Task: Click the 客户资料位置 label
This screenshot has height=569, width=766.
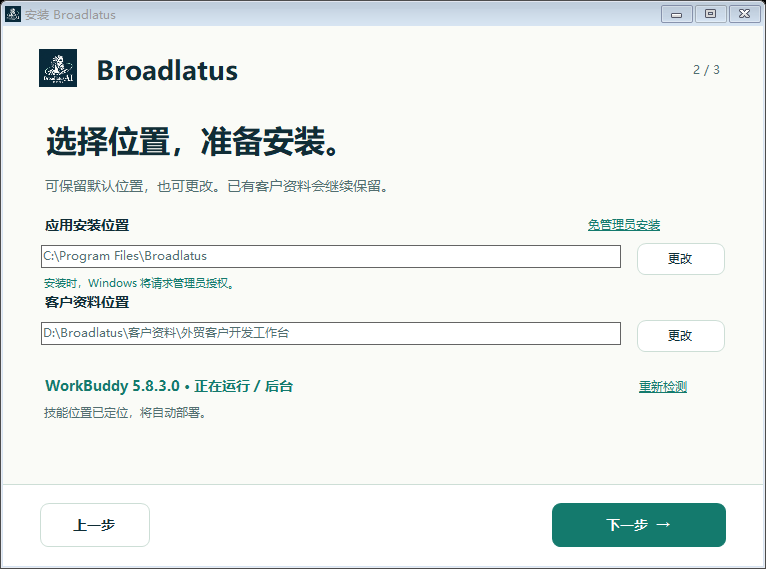Action: pyautogui.click(x=87, y=302)
